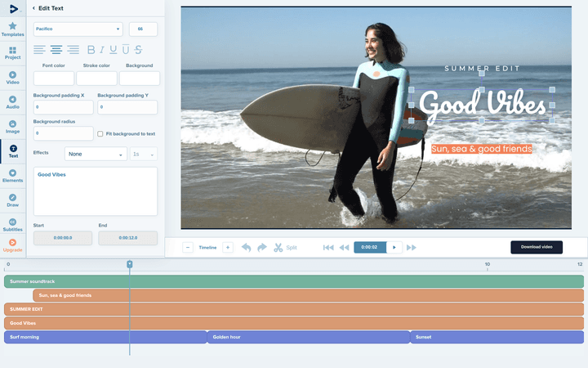Align text center
Image resolution: width=588 pixels, height=368 pixels.
tap(56, 50)
